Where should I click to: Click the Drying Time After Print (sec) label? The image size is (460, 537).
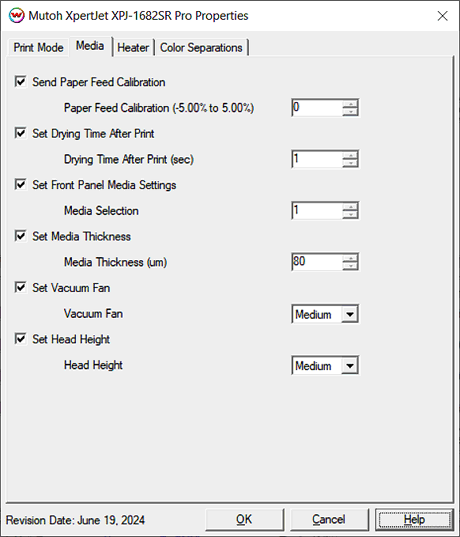tap(129, 159)
